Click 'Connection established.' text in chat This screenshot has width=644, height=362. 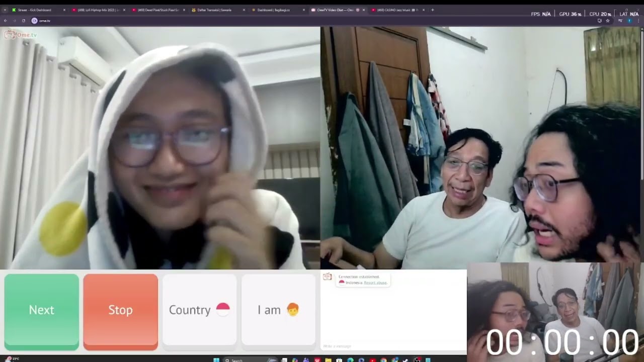coord(359,277)
